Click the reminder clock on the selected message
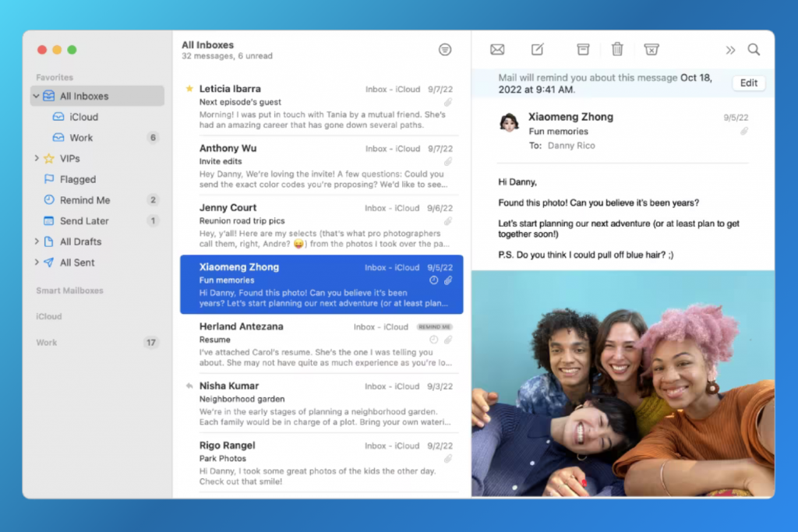The image size is (798, 532). click(x=434, y=280)
